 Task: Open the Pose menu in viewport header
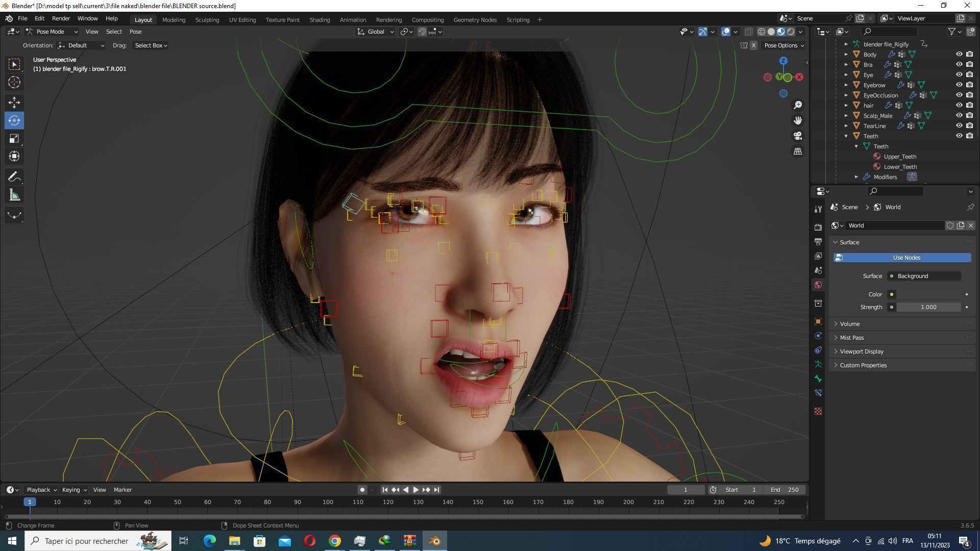pos(135,32)
